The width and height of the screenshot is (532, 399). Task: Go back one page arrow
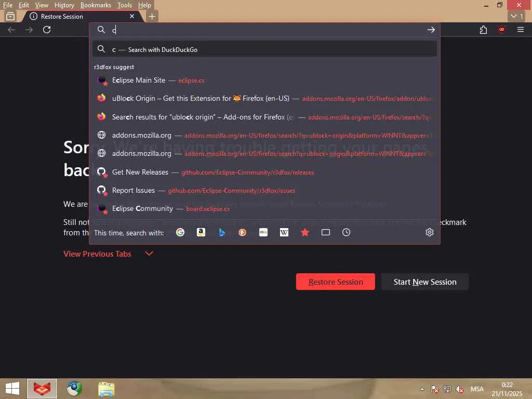pyautogui.click(x=11, y=30)
